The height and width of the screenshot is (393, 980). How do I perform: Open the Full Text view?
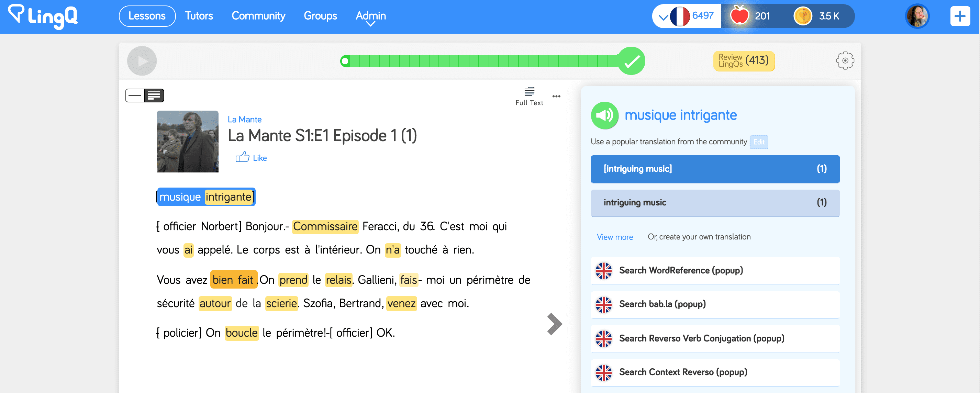tap(529, 96)
